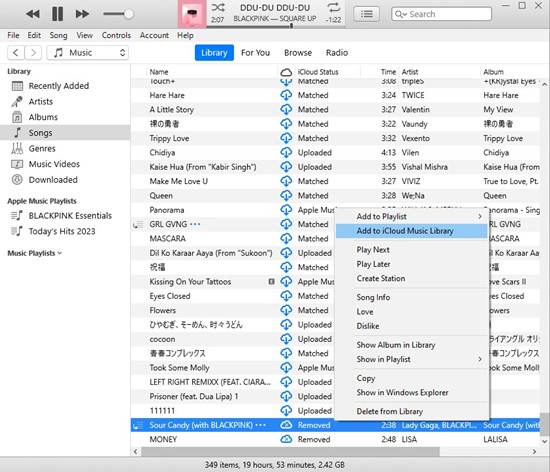550x472 pixels.
Task: Click Show in Windows Explorer
Action: click(412, 393)
